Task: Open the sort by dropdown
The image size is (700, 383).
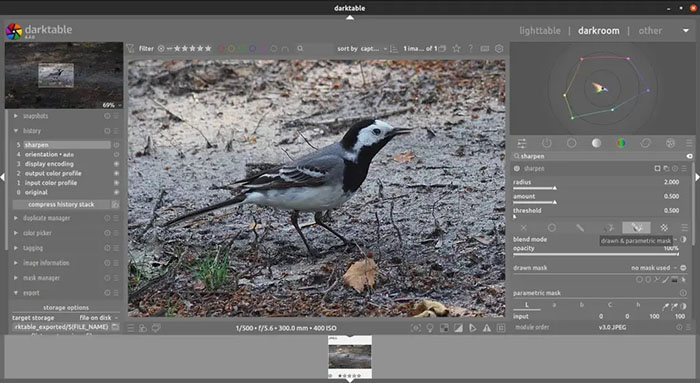Action: point(362,48)
